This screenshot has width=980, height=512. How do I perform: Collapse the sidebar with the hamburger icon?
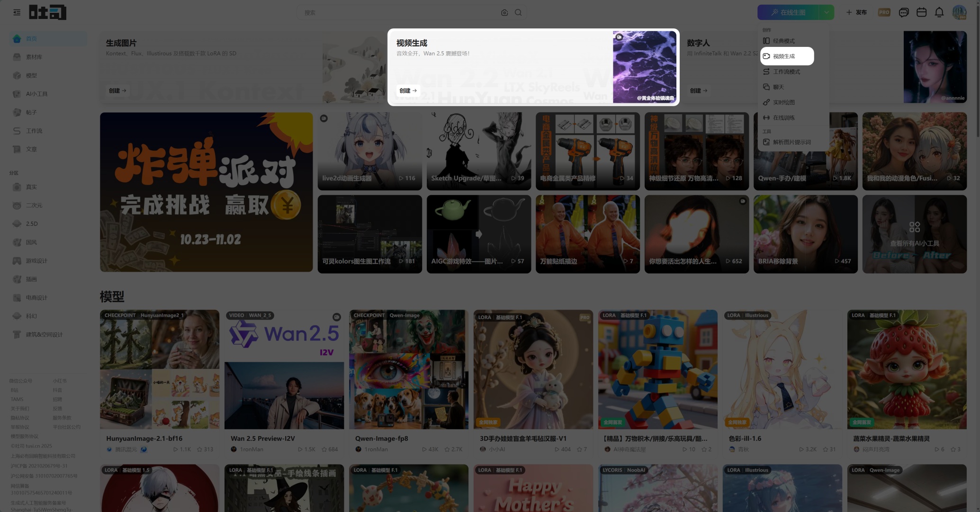[17, 12]
